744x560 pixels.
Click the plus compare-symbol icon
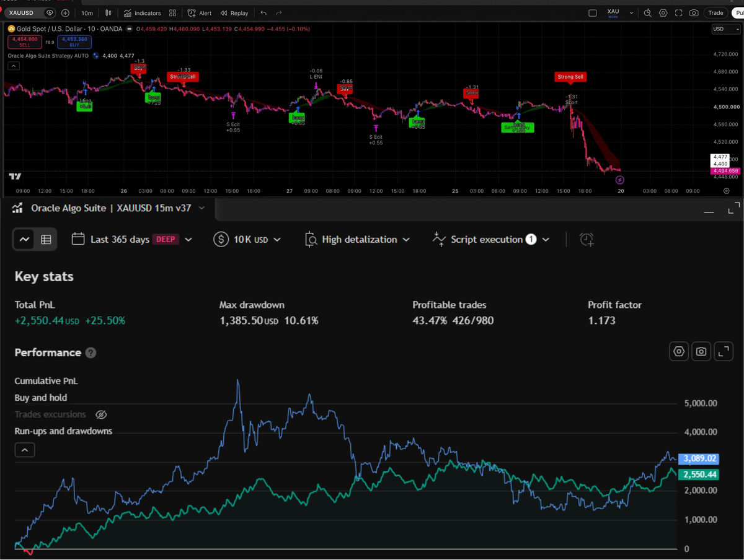65,13
